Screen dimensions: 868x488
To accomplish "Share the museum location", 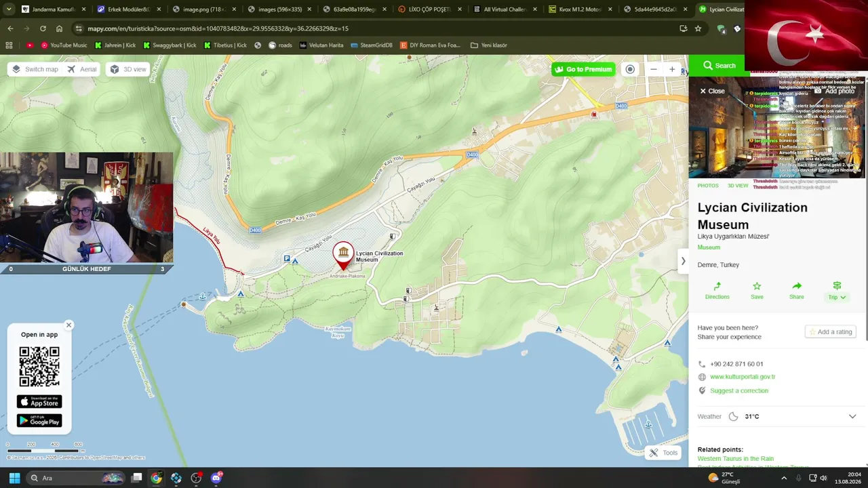I will [797, 291].
